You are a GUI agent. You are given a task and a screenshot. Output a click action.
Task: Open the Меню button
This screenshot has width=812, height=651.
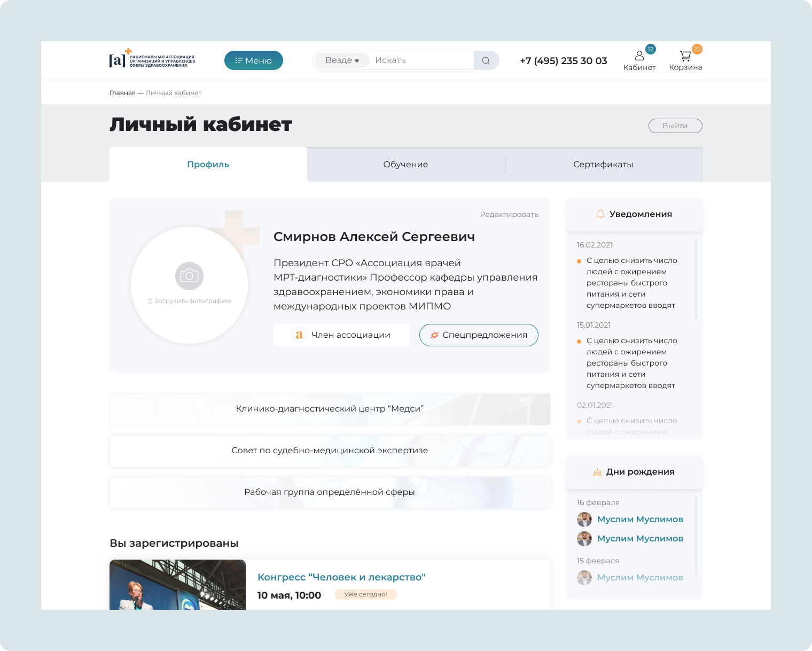pyautogui.click(x=254, y=60)
